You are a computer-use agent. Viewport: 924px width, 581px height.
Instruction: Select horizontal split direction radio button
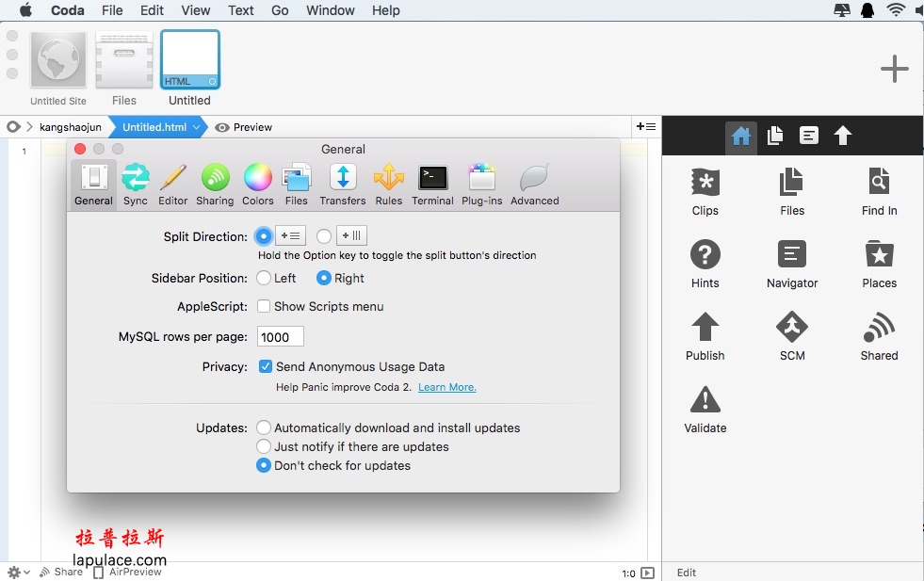click(264, 236)
